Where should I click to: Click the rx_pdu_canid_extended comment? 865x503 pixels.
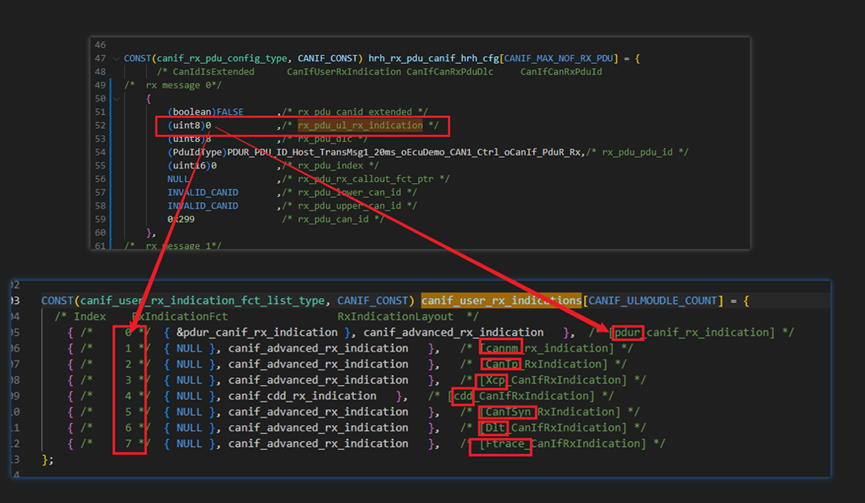point(355,112)
